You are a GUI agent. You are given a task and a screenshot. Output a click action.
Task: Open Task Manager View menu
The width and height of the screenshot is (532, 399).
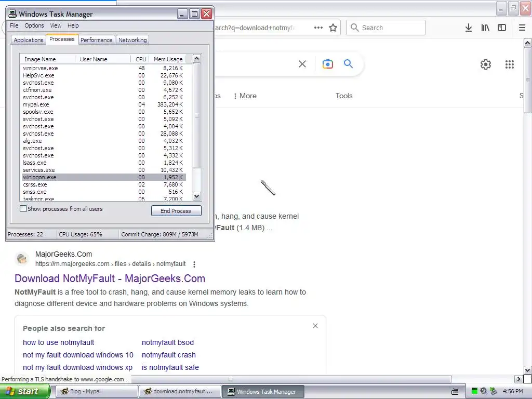point(56,25)
